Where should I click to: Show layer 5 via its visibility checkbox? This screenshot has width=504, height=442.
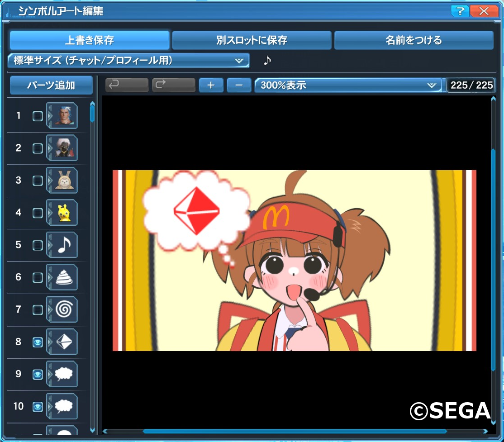pyautogui.click(x=38, y=245)
